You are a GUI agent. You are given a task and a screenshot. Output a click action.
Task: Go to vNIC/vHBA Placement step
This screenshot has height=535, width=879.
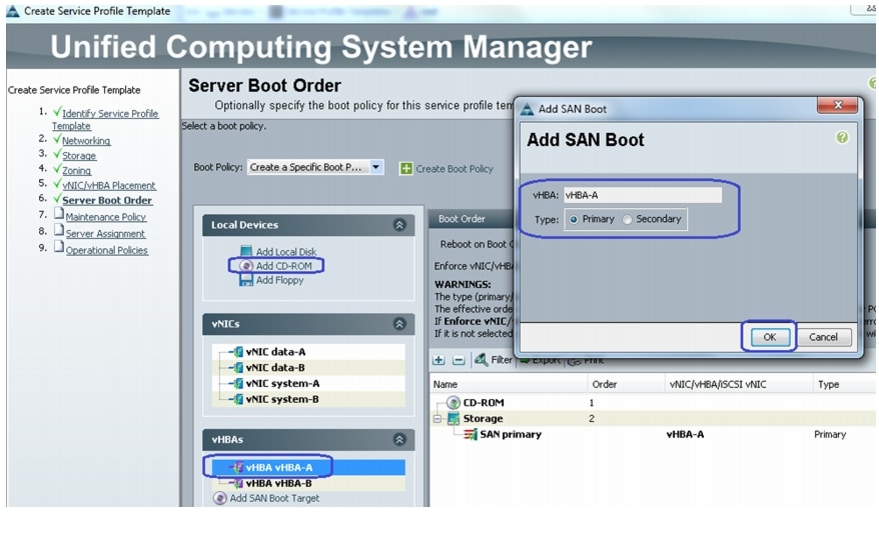[109, 186]
